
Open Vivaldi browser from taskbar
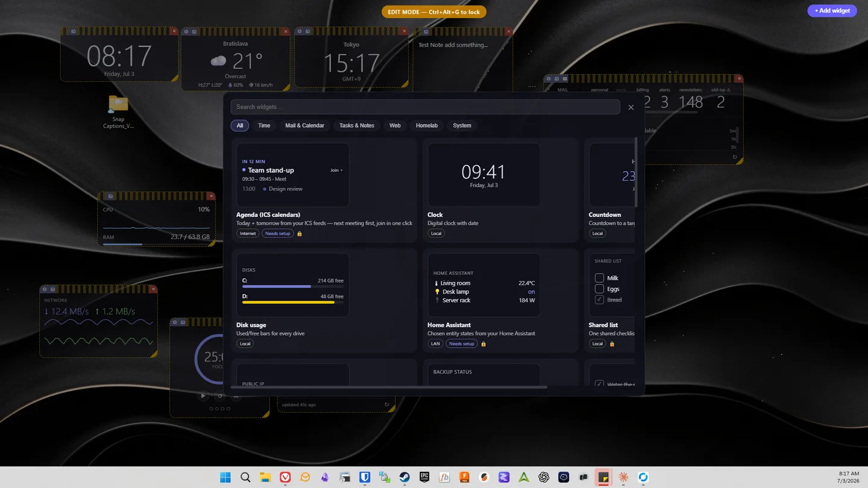(x=285, y=478)
